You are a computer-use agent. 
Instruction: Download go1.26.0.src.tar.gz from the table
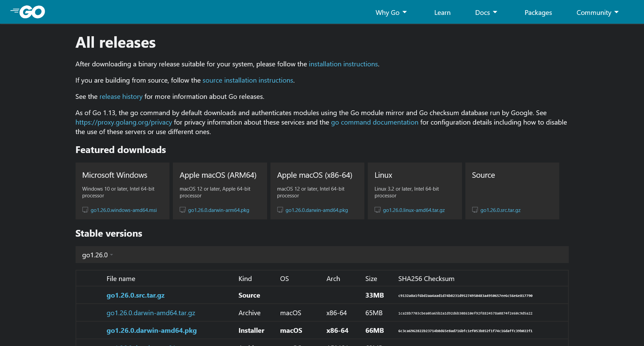pyautogui.click(x=135, y=295)
